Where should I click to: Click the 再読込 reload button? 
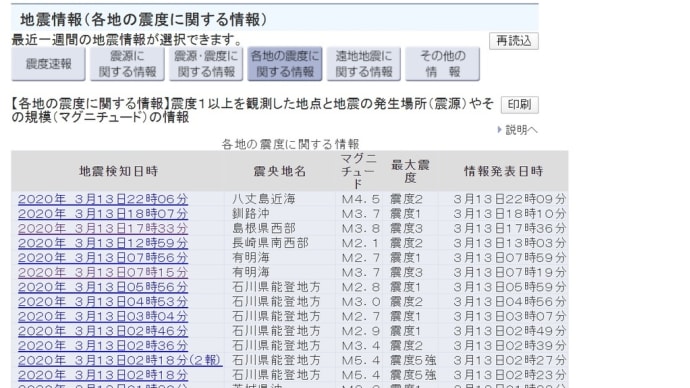[514, 41]
